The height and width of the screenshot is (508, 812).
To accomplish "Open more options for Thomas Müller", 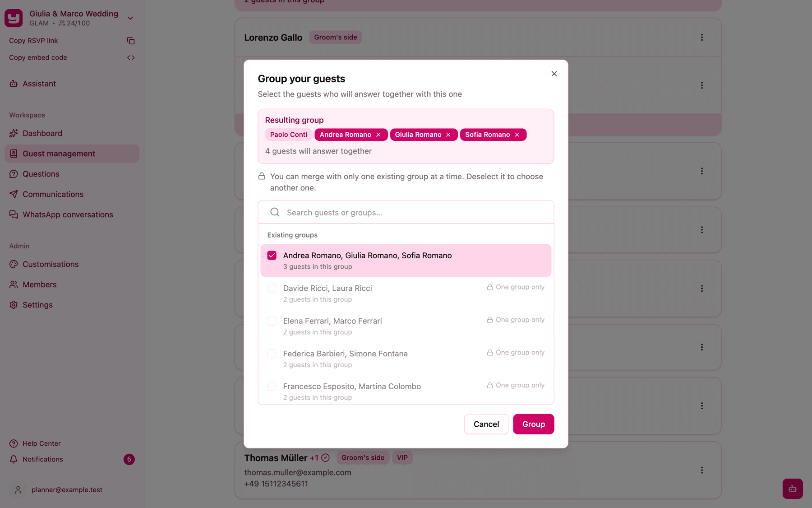I will point(702,470).
